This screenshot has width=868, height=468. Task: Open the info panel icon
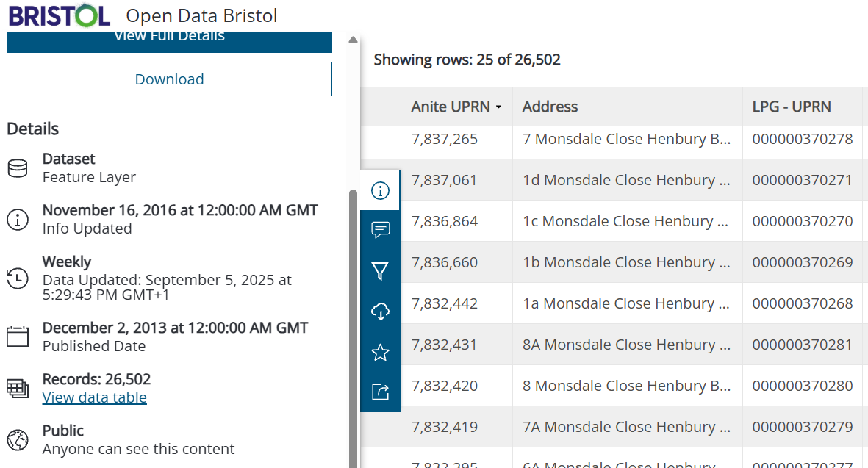pyautogui.click(x=380, y=191)
